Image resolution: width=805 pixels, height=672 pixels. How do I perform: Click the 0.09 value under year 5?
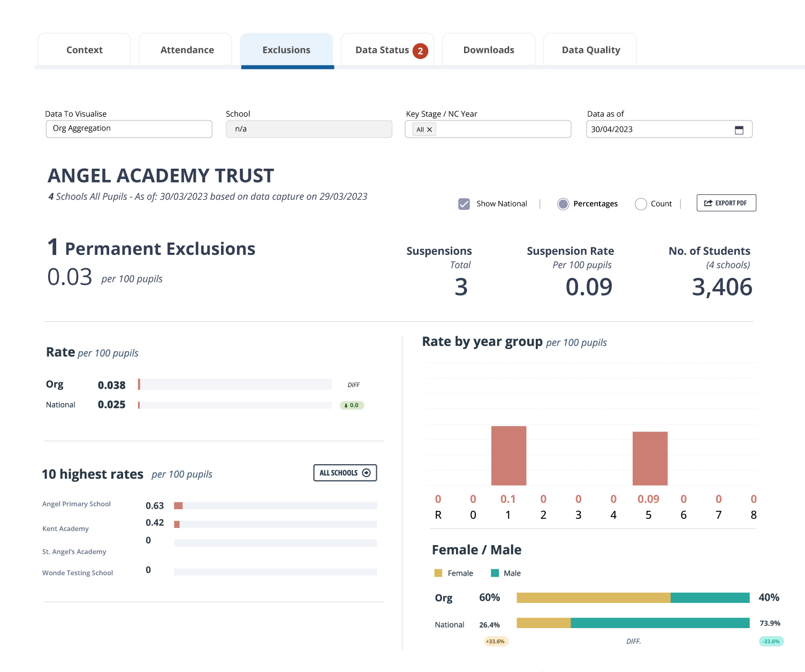(648, 499)
